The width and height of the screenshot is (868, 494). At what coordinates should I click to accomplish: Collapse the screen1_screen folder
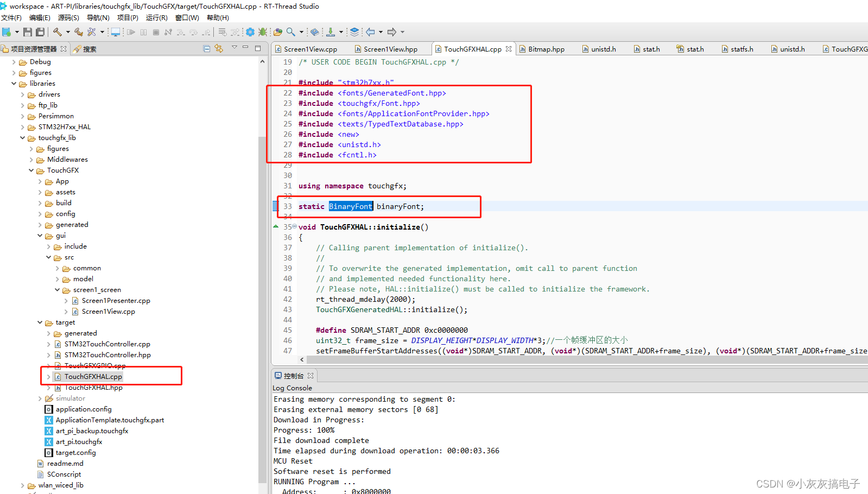point(58,290)
